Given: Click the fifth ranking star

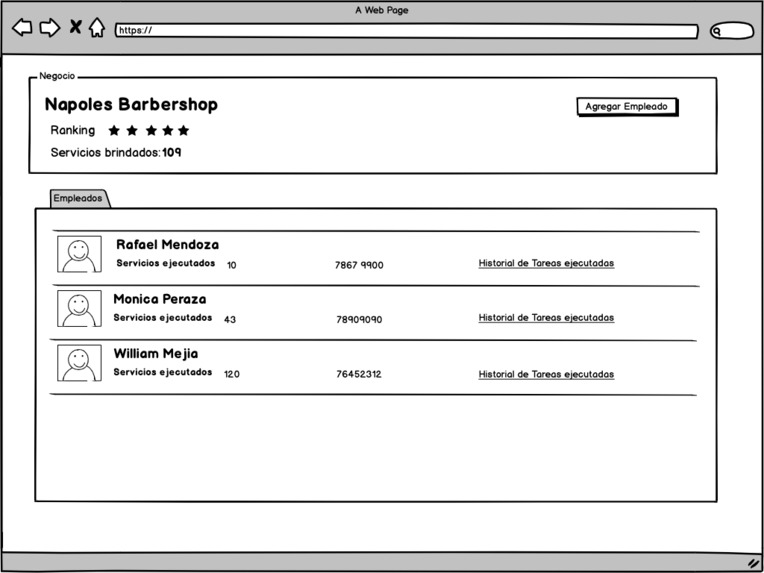Looking at the screenshot, I should click(183, 131).
